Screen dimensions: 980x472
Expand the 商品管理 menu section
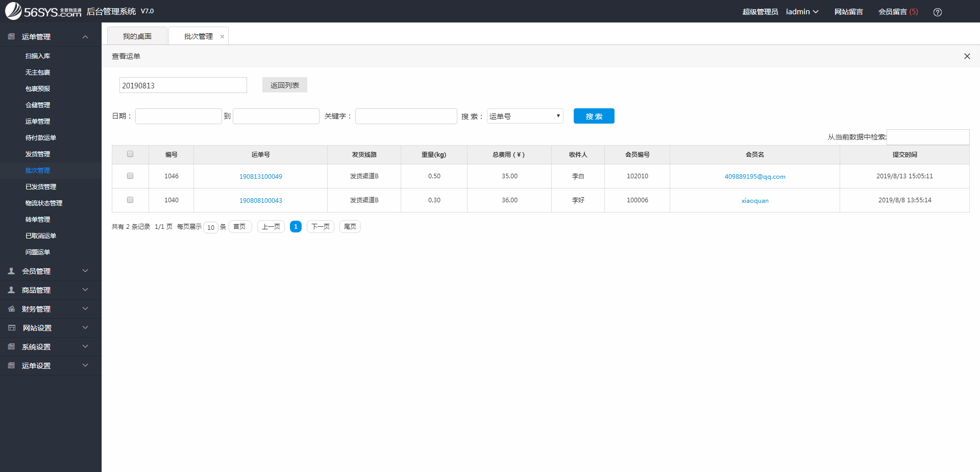pyautogui.click(x=85, y=290)
